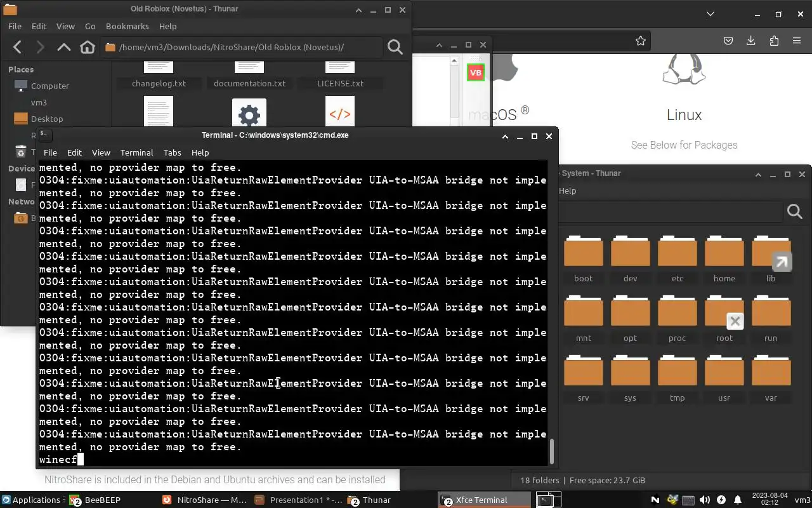This screenshot has width=812, height=508.
Task: Click terminal window menu icon in titlebar
Action: click(x=45, y=135)
